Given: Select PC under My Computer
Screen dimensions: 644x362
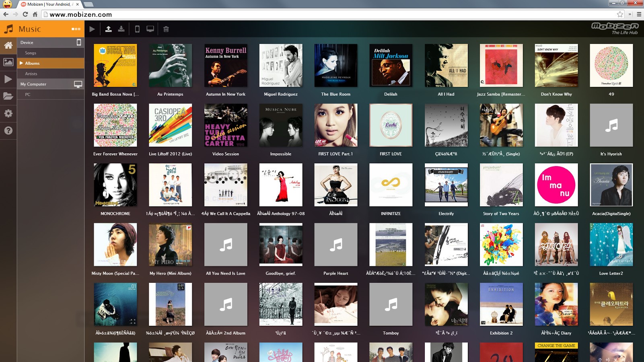Looking at the screenshot, I should (28, 95).
